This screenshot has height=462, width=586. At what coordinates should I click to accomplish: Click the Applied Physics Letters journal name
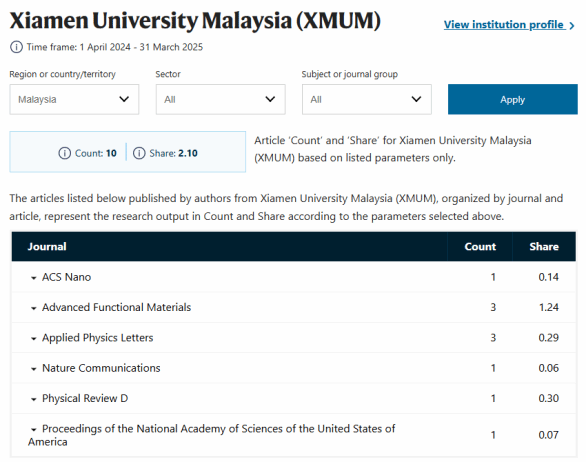click(98, 338)
